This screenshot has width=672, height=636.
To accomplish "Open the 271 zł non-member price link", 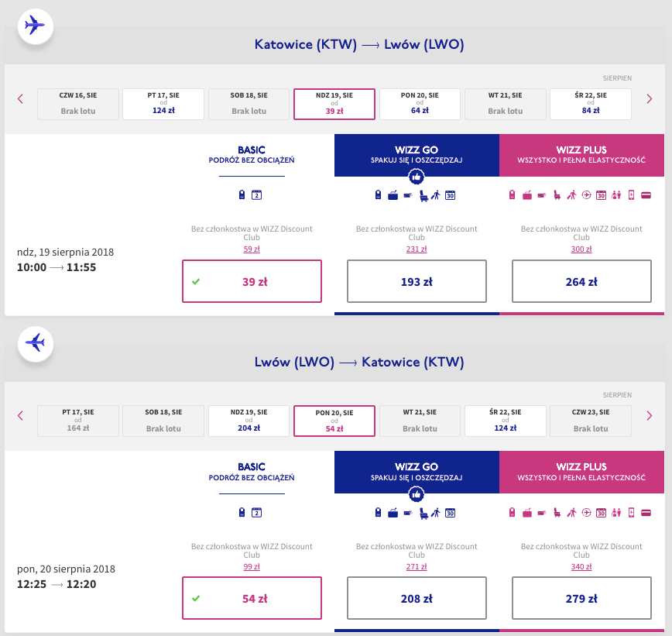I will point(417,566).
